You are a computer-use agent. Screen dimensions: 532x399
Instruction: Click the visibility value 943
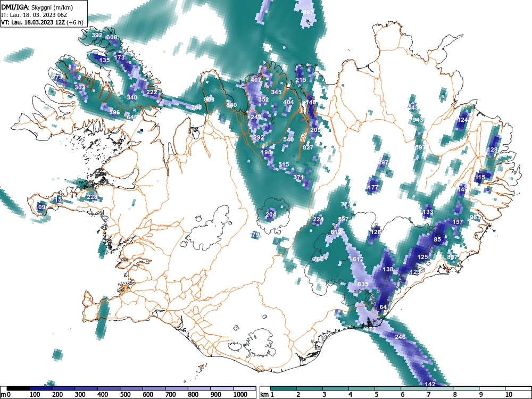[x=418, y=120]
